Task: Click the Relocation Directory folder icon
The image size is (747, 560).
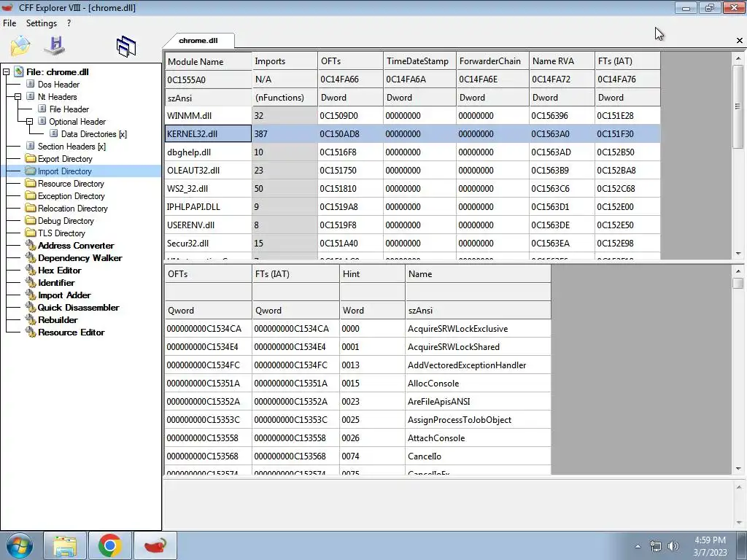Action: 31,208
